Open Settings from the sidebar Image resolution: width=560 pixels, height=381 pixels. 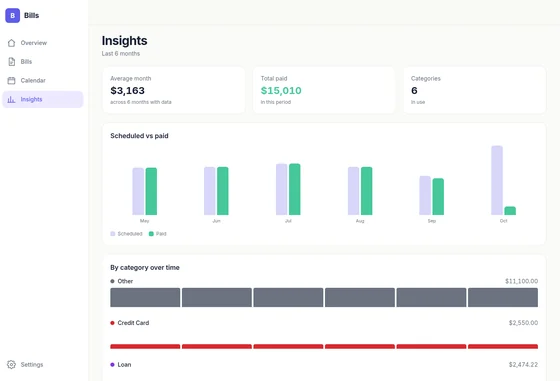[x=43, y=365]
